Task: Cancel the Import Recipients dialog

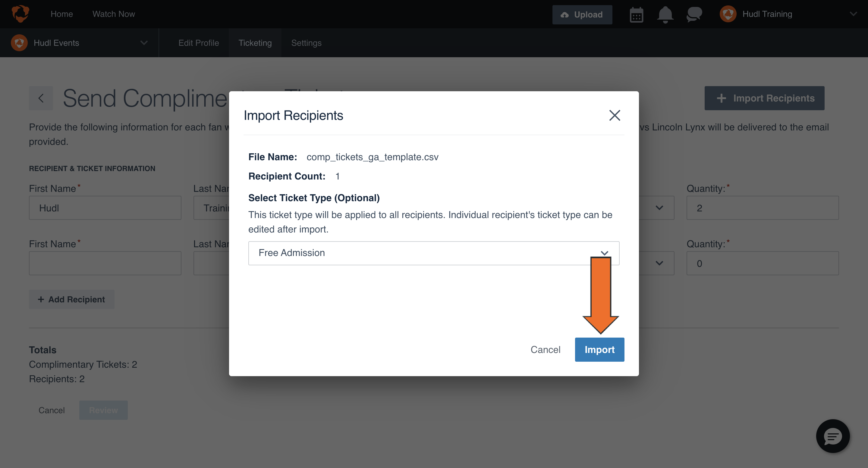Action: tap(545, 349)
